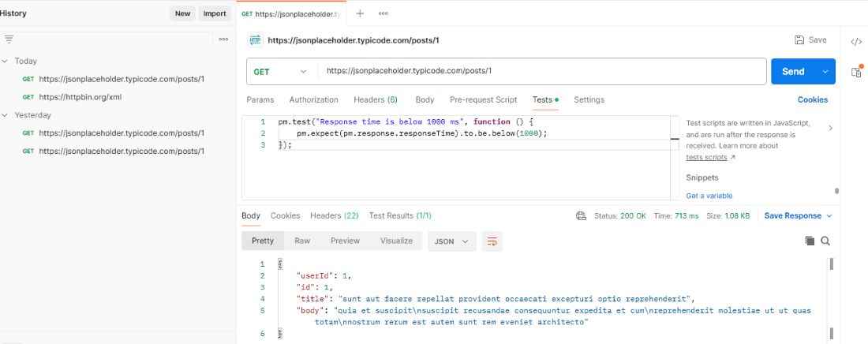Open the response Headers (22) tab
The width and height of the screenshot is (868, 344).
(335, 215)
